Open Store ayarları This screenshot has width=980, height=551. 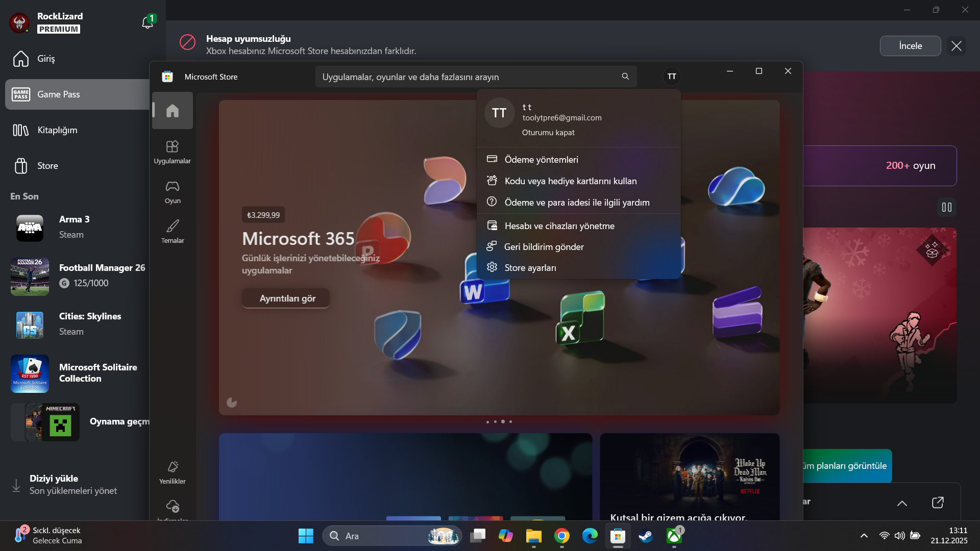point(579,268)
